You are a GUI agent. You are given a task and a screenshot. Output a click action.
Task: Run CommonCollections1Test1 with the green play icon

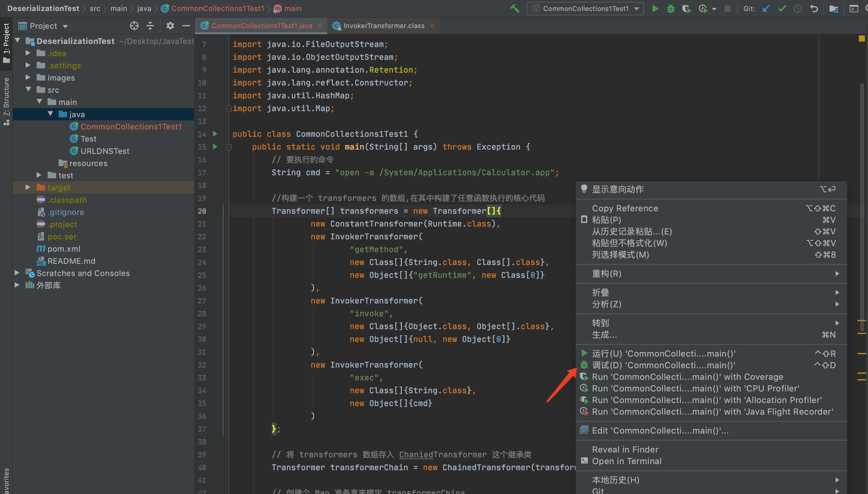coord(655,9)
